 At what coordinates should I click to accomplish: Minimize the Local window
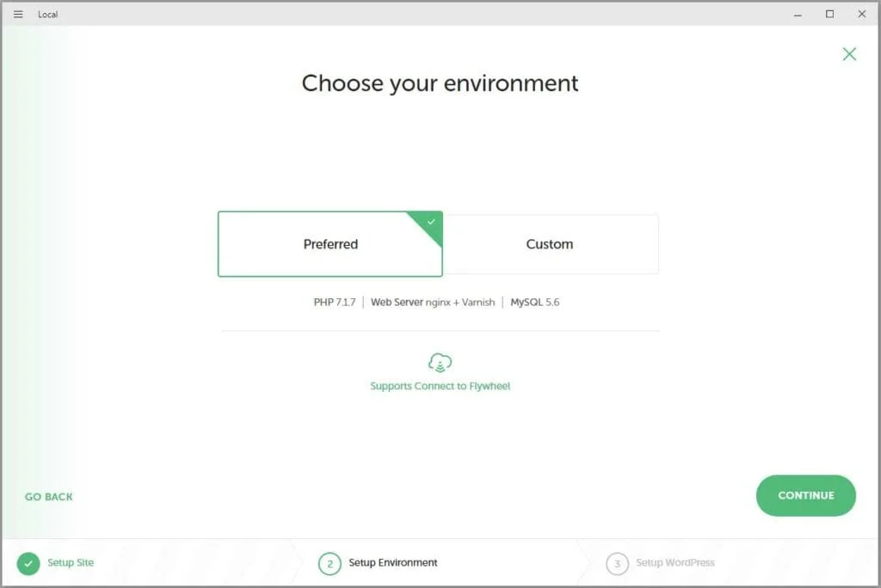coord(798,14)
